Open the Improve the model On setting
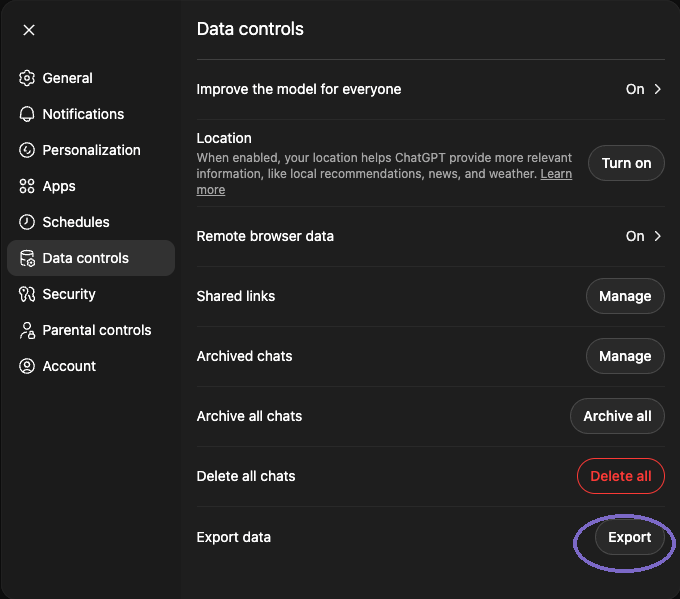The height and width of the screenshot is (599, 680). [635, 89]
